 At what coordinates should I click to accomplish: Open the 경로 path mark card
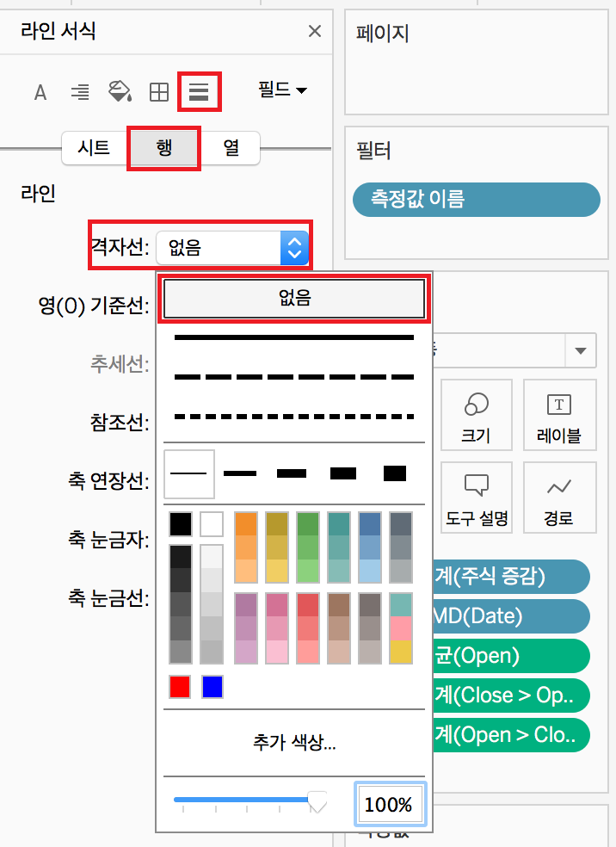point(559,498)
